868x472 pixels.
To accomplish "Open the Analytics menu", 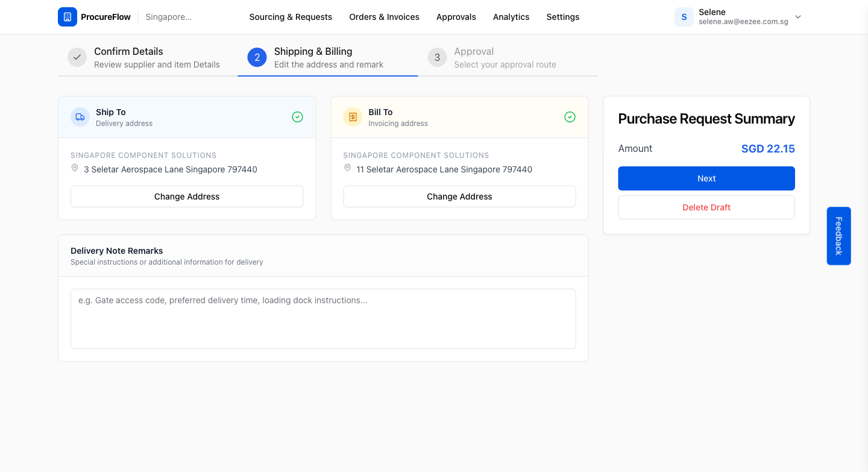I will [511, 17].
